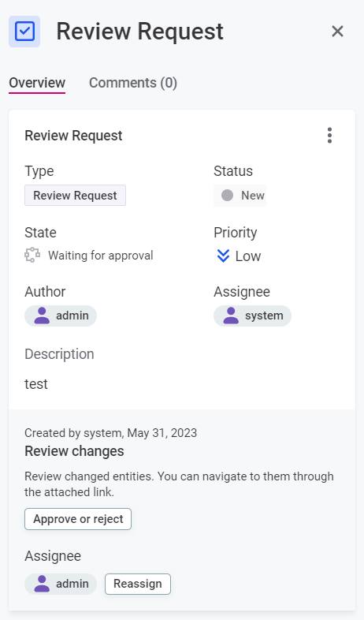Click the gray New status dot
This screenshot has width=364, height=620.
coord(227,196)
